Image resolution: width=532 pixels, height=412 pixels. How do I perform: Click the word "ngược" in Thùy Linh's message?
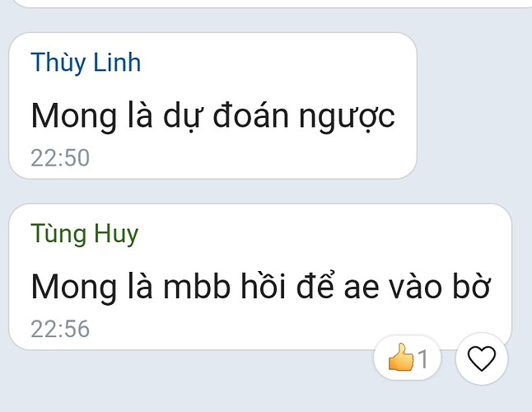point(347,118)
